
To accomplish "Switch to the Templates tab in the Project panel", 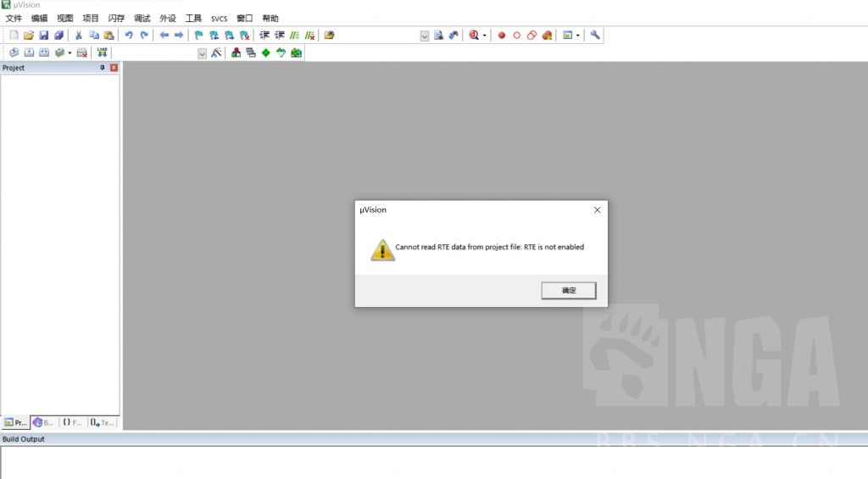I will tap(103, 422).
